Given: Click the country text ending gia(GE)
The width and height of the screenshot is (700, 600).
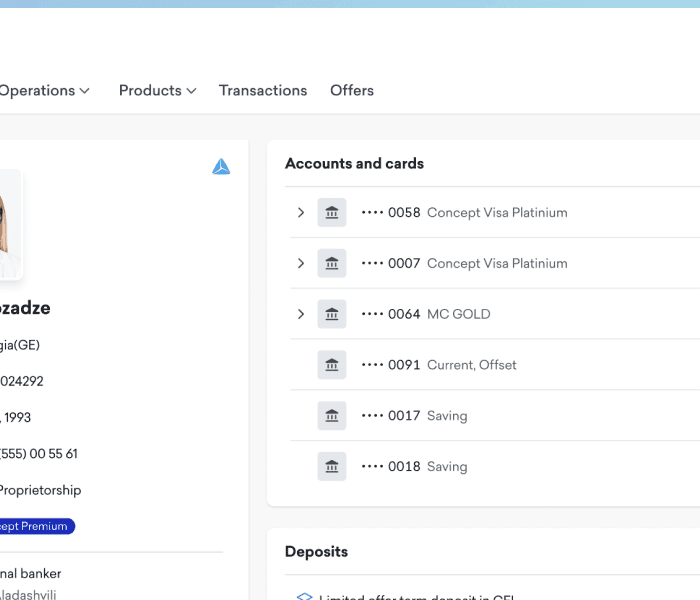Looking at the screenshot, I should coord(20,345).
